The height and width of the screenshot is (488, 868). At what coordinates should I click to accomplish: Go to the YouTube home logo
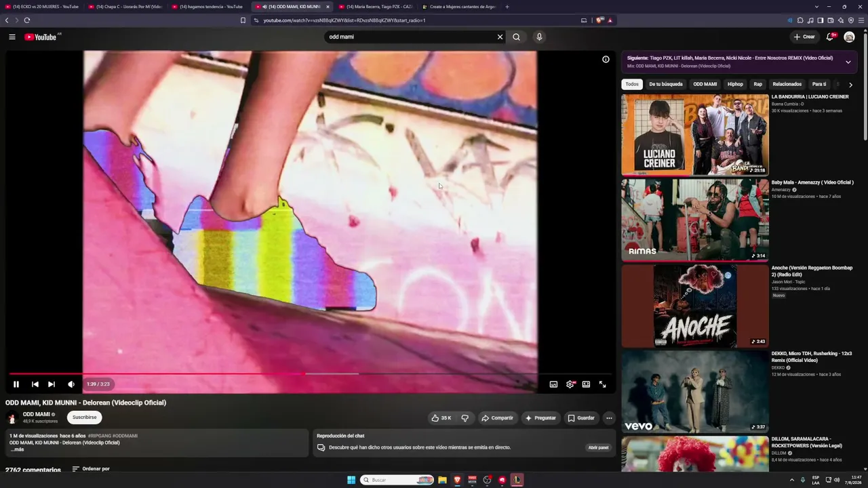coord(41,37)
